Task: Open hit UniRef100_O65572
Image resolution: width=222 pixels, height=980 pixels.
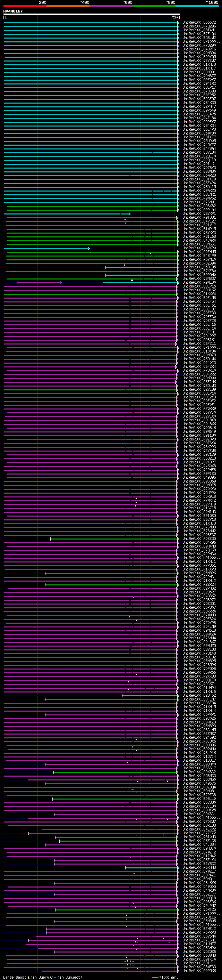Action: point(199,23)
